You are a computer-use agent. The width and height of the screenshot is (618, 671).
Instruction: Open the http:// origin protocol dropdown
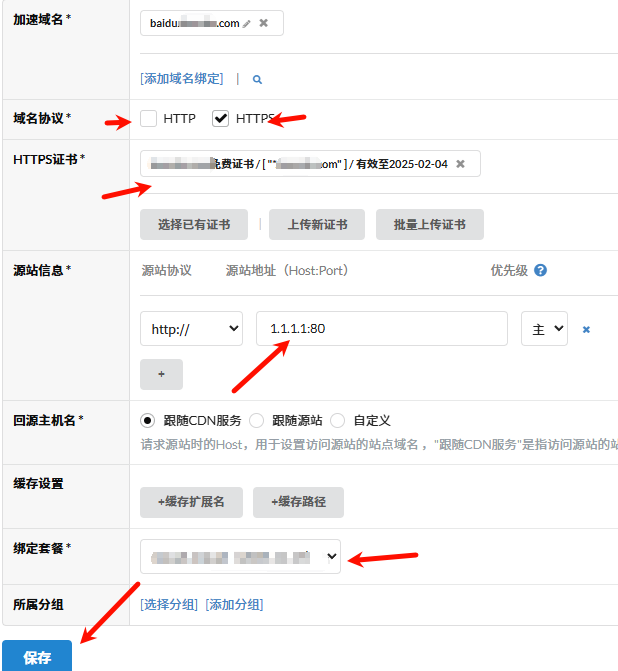click(x=191, y=328)
